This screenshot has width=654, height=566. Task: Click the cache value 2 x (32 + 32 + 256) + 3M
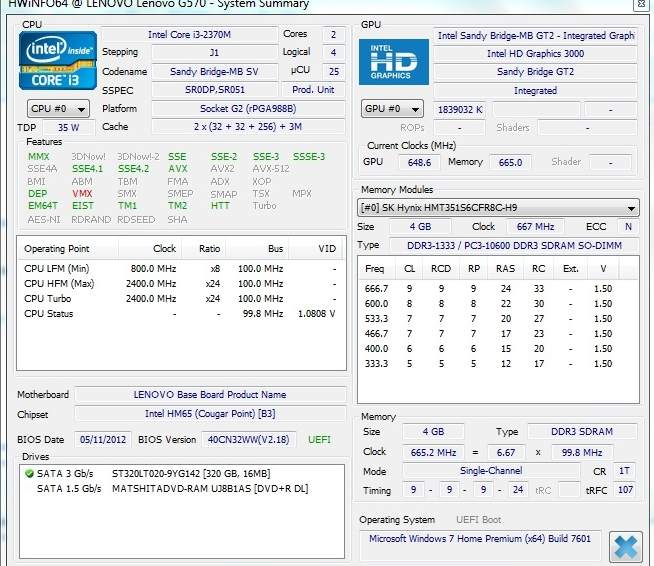248,127
